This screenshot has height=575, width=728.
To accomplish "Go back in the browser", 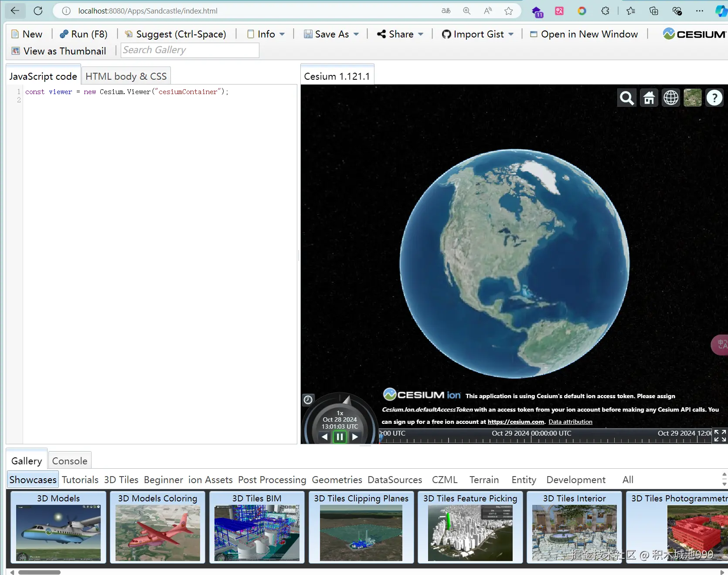I will (15, 11).
